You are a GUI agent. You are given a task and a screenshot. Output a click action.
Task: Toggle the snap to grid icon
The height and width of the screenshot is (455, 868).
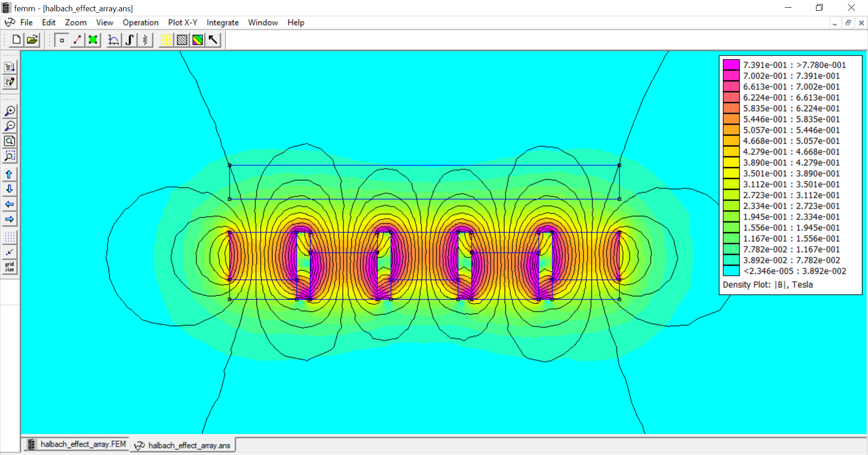click(x=9, y=252)
